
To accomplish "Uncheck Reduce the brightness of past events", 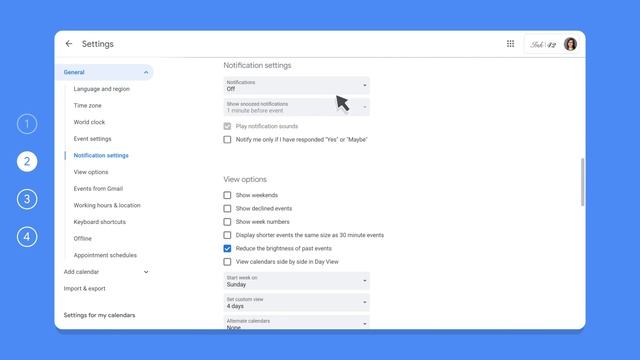I will click(x=227, y=248).
